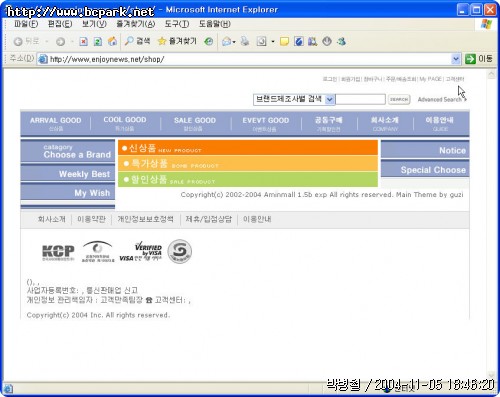Click the Edit page toolbar icon

(x=261, y=41)
